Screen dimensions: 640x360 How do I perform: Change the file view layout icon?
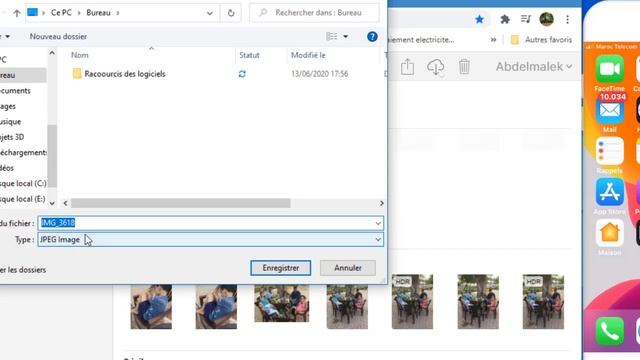[331, 36]
